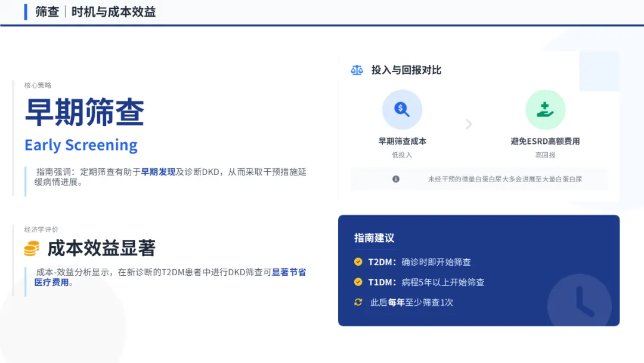
Task: Click the 核心策略 caption
Action: pos(38,85)
